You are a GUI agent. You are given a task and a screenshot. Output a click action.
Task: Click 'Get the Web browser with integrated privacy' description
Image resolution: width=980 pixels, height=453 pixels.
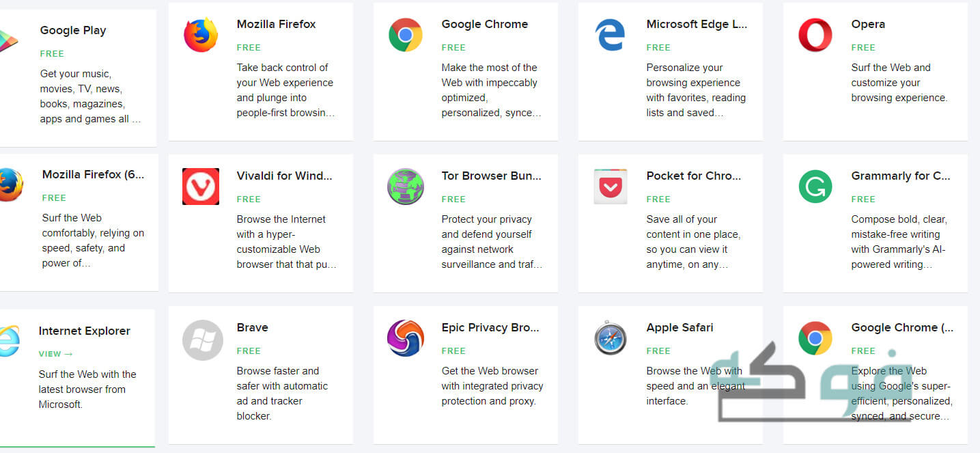click(x=492, y=386)
